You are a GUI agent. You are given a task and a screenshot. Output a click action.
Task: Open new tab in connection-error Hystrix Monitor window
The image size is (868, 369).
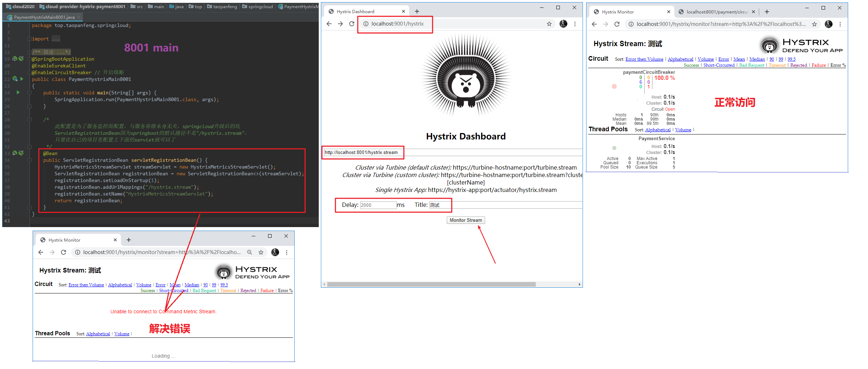tap(129, 240)
